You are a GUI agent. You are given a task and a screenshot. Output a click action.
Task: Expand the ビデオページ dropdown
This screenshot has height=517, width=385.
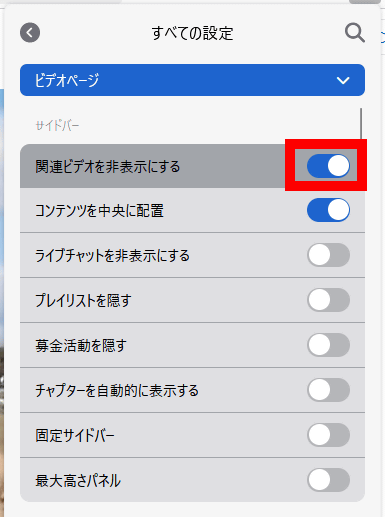click(x=192, y=80)
